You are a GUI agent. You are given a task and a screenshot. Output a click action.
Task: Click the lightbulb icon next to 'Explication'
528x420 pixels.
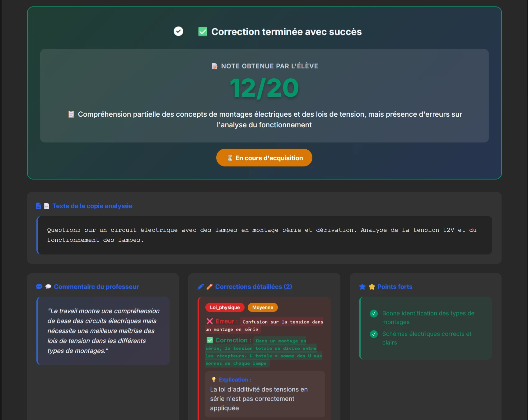point(213,380)
